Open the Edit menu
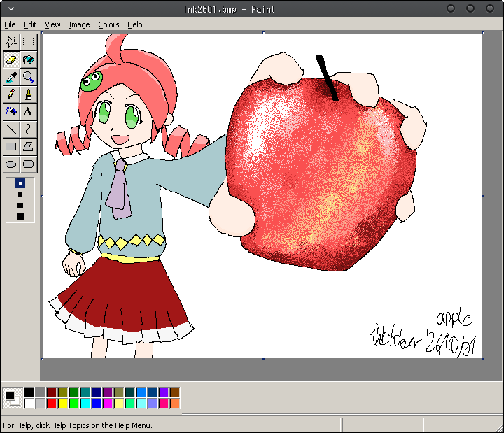The height and width of the screenshot is (433, 504). [x=30, y=24]
